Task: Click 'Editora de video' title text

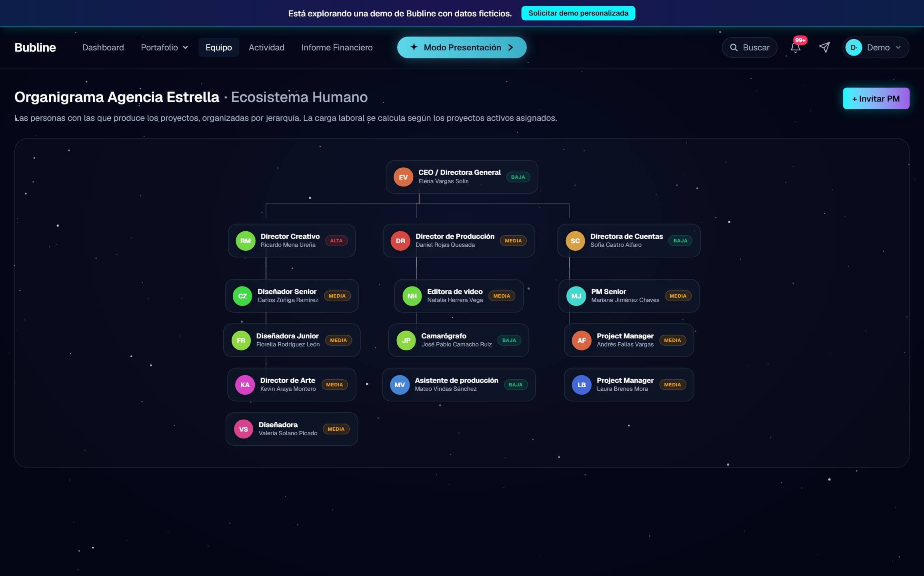Action: coord(454,292)
